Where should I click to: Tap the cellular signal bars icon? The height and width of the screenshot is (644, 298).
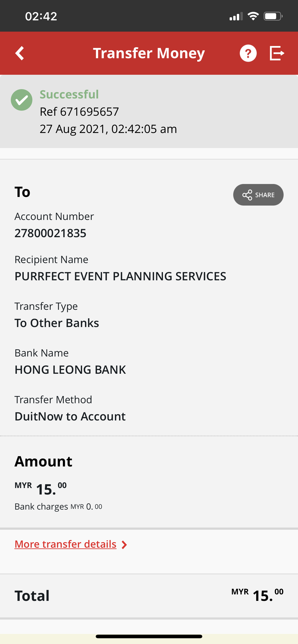(x=236, y=17)
